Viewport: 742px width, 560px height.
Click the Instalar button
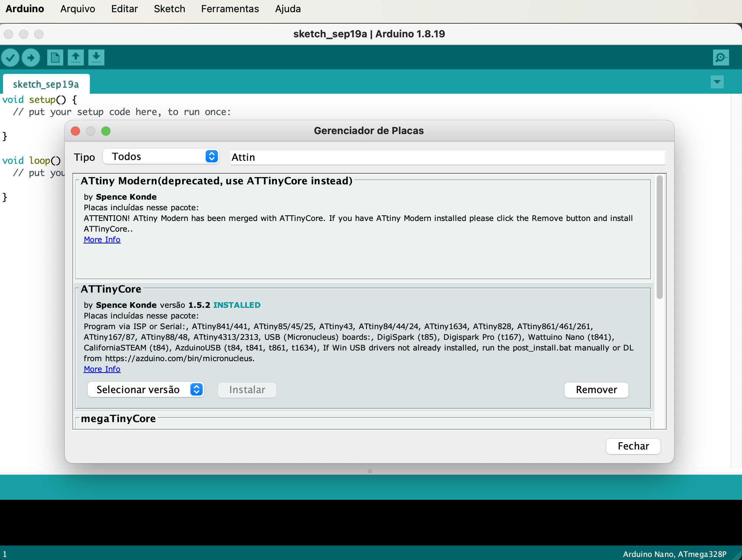click(247, 390)
